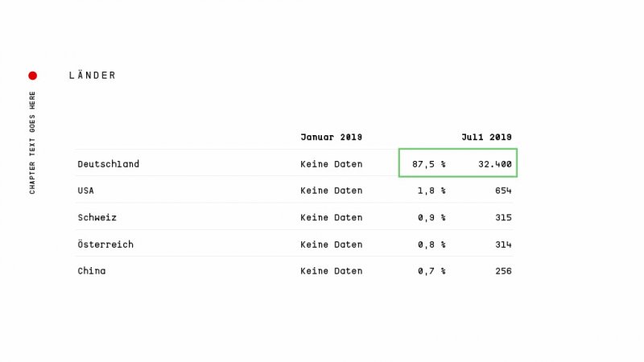Viewport: 644px width, 362px height.
Task: Click the Deutschland row label
Action: [x=108, y=164]
